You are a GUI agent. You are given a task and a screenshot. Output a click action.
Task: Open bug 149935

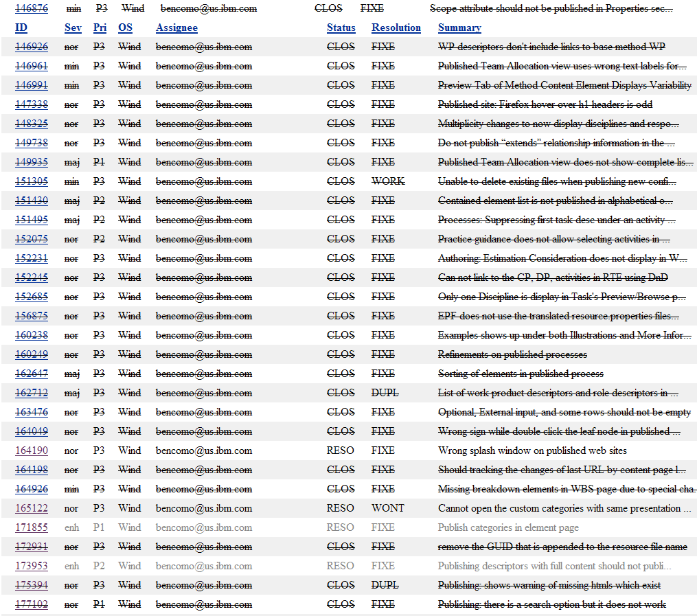coord(32,162)
